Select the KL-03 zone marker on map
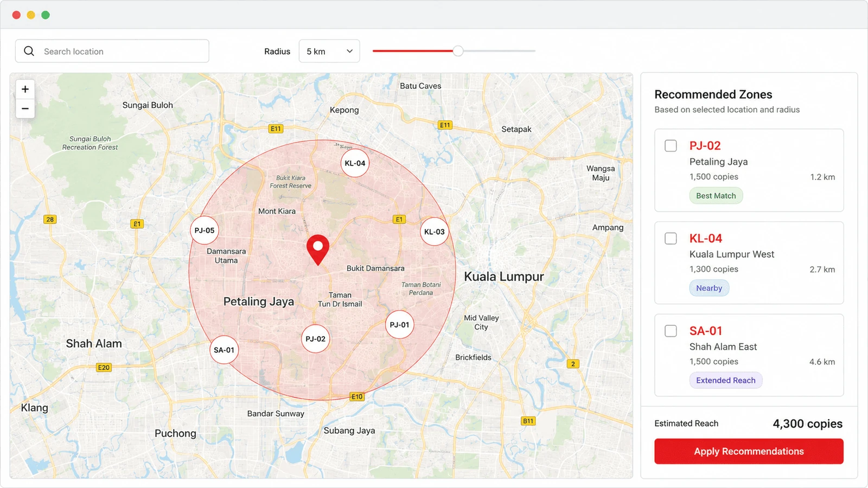The width and height of the screenshot is (868, 488). (435, 232)
